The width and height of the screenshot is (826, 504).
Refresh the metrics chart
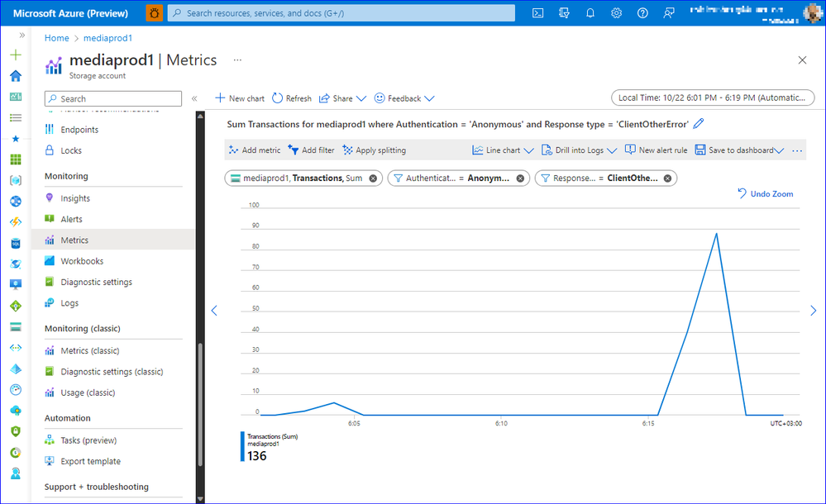point(292,98)
